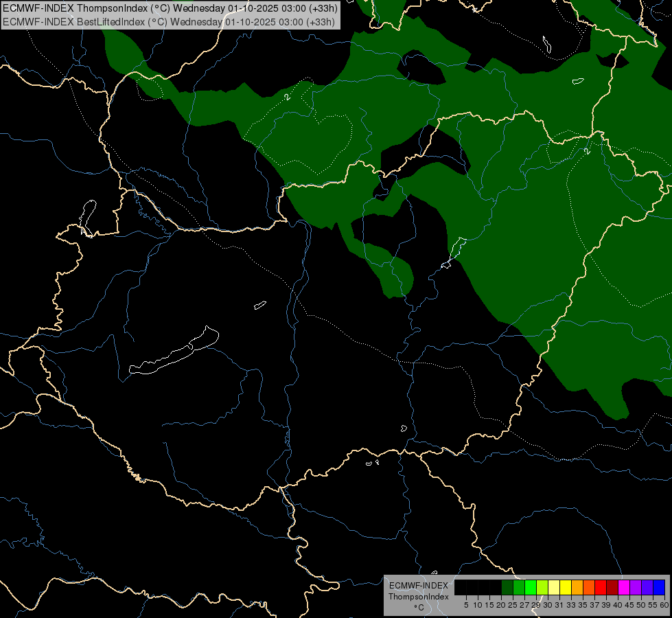Click legend scale value 5

pyautogui.click(x=466, y=605)
